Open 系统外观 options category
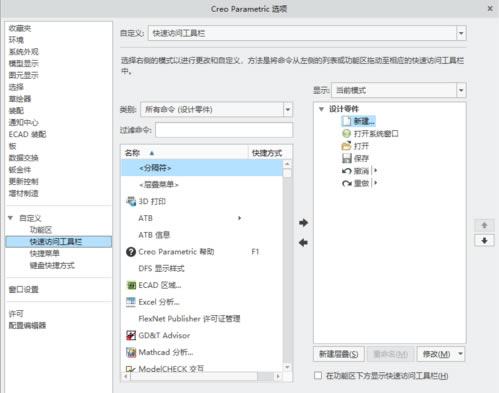 pyautogui.click(x=24, y=52)
